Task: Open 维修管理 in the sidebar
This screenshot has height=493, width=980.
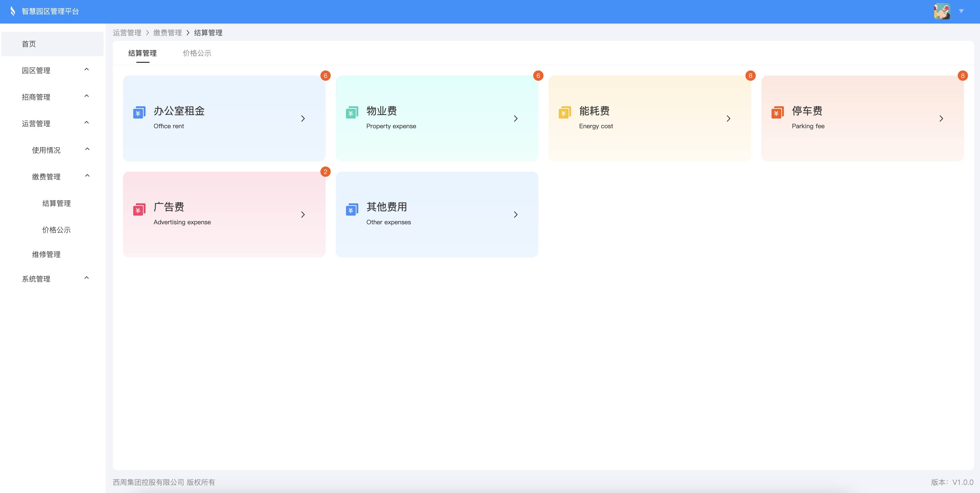Action: point(46,254)
